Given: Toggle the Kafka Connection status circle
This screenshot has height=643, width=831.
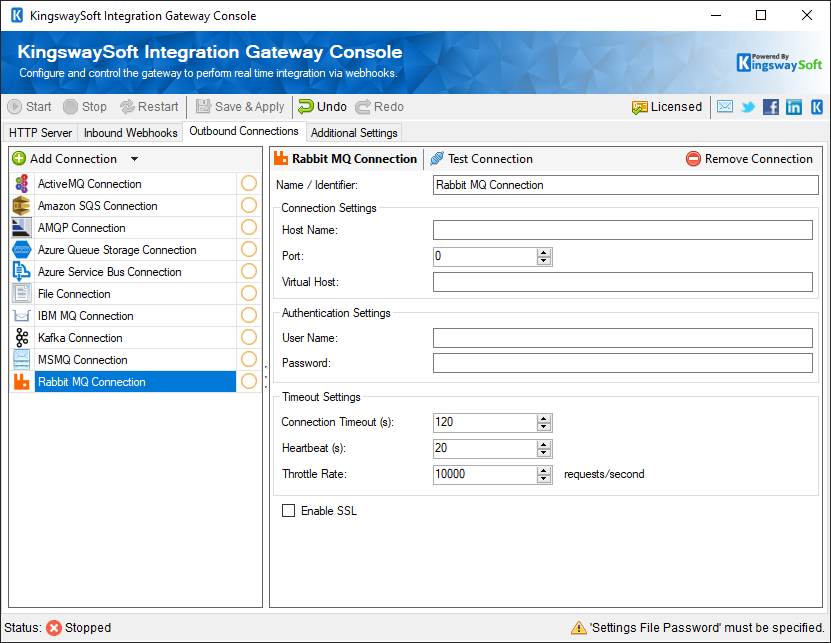Looking at the screenshot, I should (249, 337).
